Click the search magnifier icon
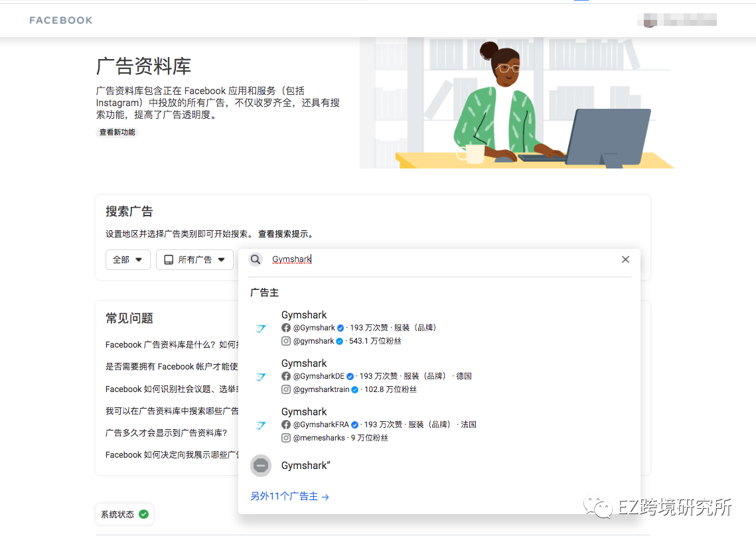Image resolution: width=756 pixels, height=540 pixels. coord(256,259)
